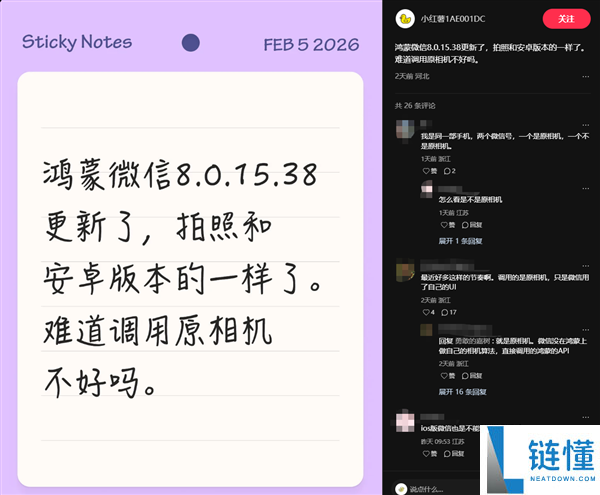Image resolution: width=600 pixels, height=495 pixels.
Task: Like the comment with 4 likes
Action: [429, 313]
